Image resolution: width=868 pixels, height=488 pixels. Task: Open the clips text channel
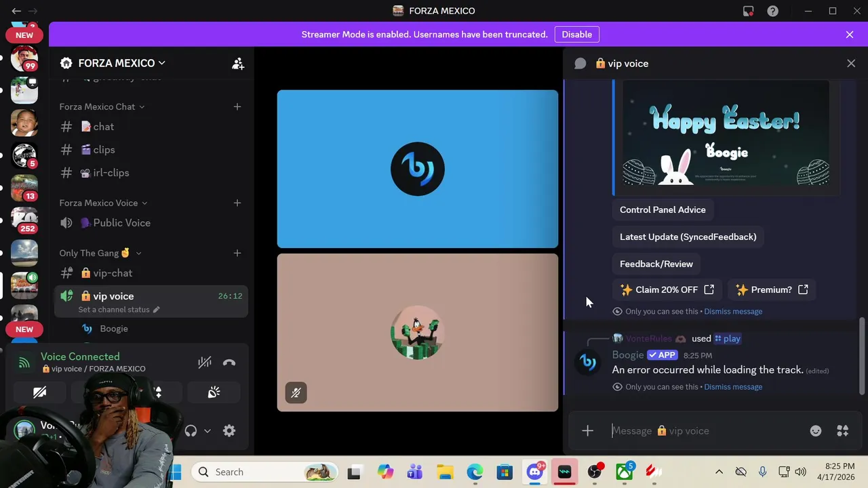pos(151,150)
